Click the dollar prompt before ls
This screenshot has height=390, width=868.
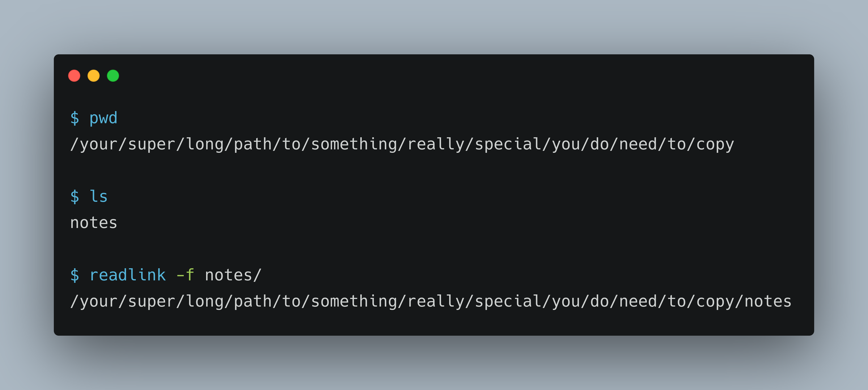coord(75,196)
